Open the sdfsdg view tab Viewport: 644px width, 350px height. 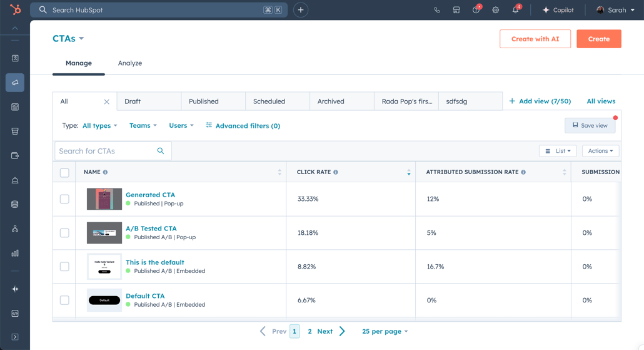click(470, 101)
